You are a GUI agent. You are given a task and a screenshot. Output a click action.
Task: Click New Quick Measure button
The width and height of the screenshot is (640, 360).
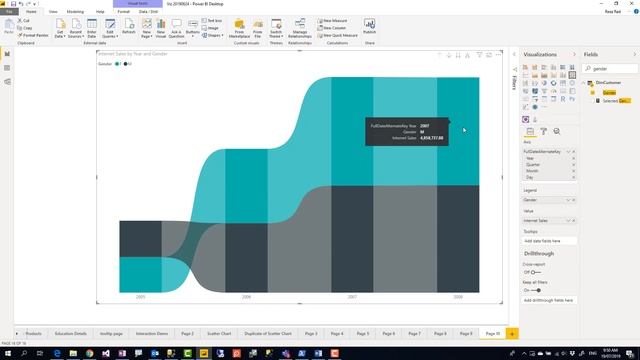click(x=338, y=36)
